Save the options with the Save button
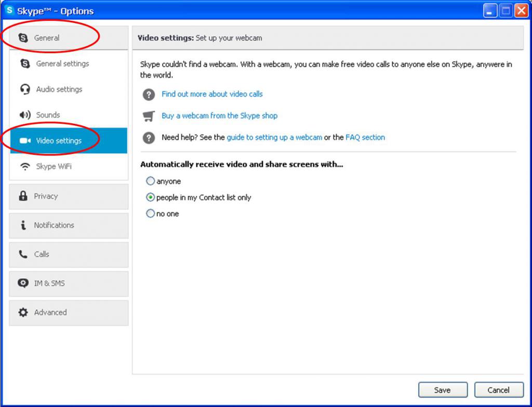 pos(443,390)
